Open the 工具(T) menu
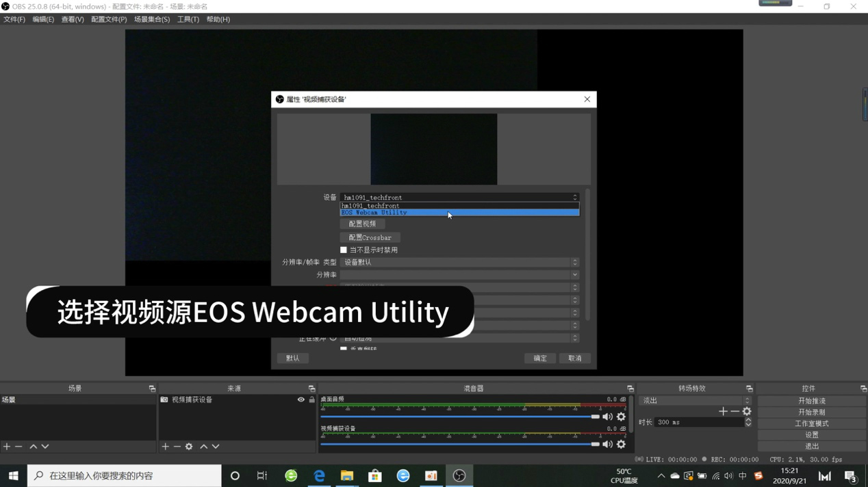868x487 pixels. [x=186, y=19]
